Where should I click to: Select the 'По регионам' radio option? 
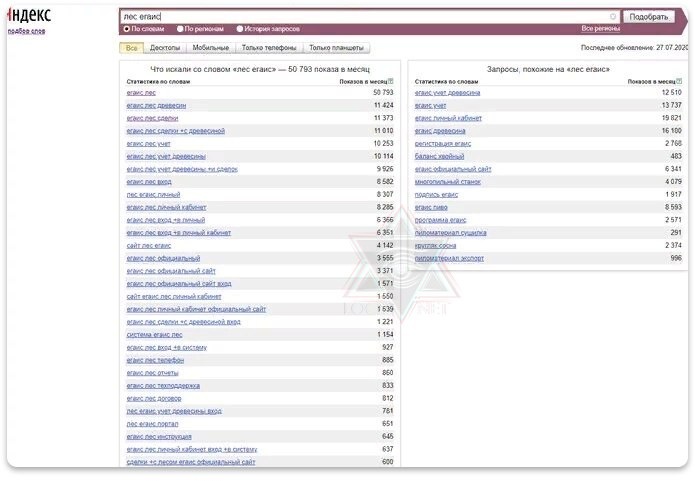coord(180,29)
